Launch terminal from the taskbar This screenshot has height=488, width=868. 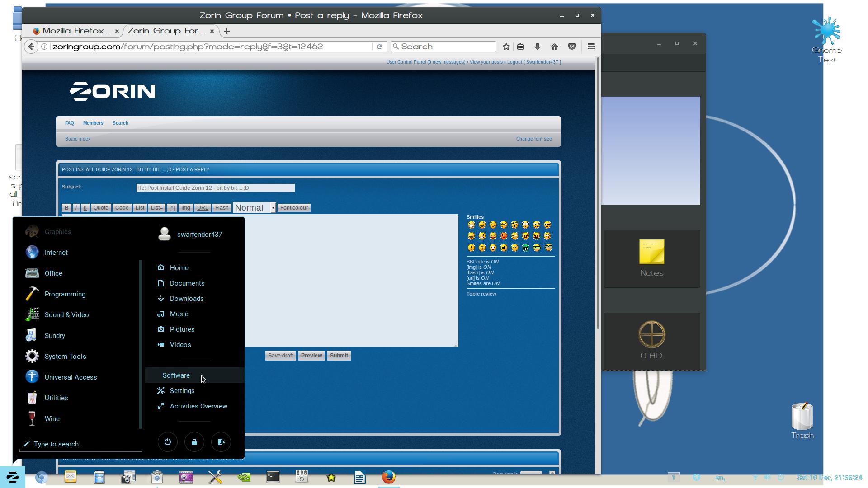click(x=273, y=477)
